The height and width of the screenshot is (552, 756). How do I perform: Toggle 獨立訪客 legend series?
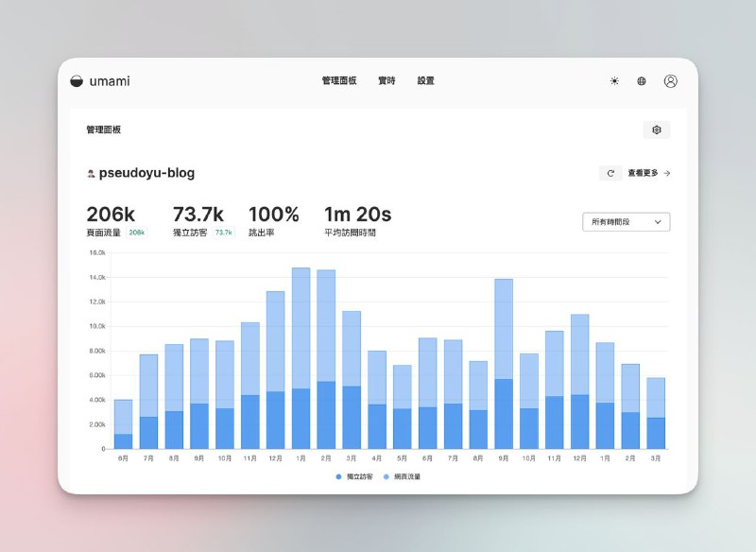pos(359,476)
